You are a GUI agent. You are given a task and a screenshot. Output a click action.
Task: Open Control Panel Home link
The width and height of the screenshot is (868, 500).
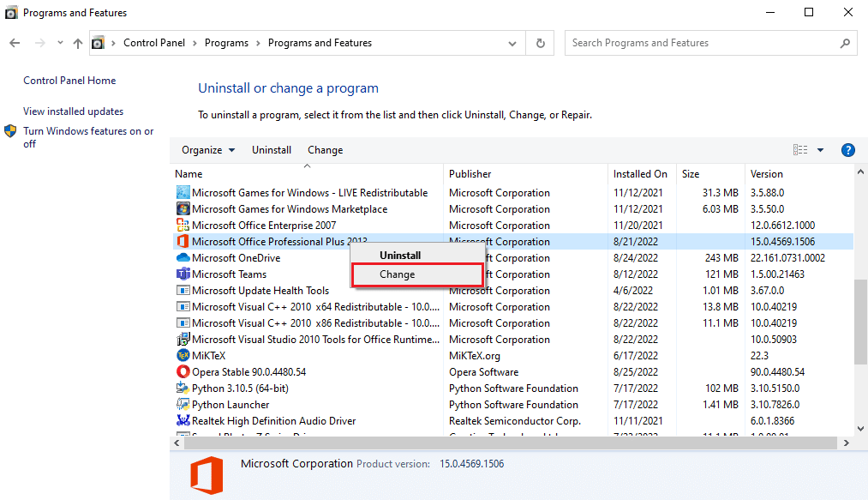[69, 81]
